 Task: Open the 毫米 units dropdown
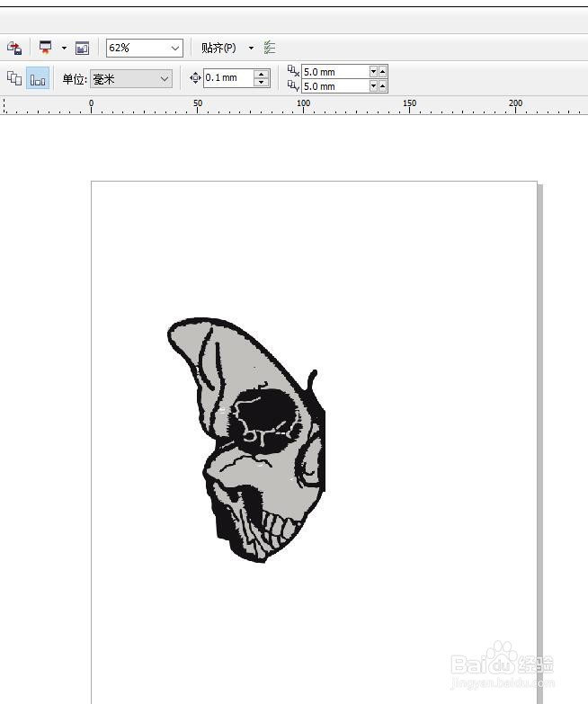131,79
